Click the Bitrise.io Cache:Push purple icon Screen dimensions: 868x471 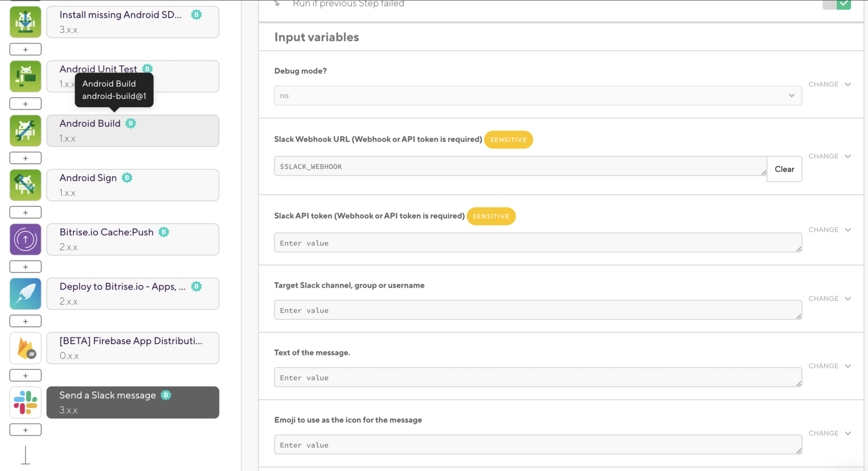pos(25,239)
